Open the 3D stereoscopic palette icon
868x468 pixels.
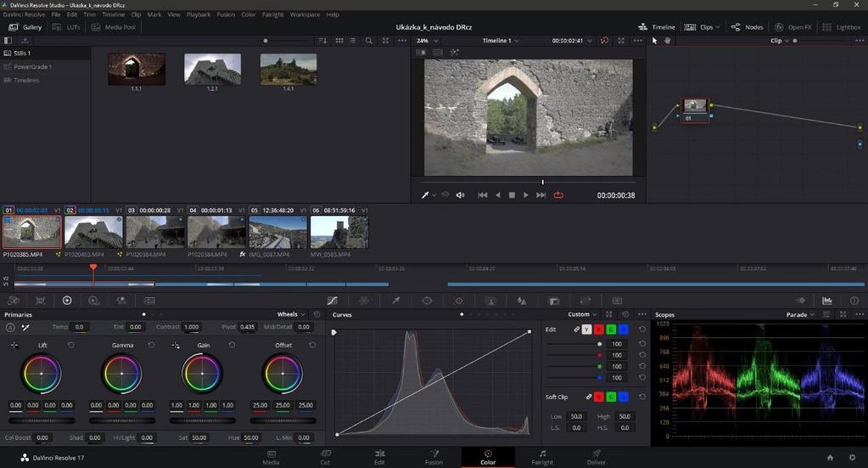[617, 301]
